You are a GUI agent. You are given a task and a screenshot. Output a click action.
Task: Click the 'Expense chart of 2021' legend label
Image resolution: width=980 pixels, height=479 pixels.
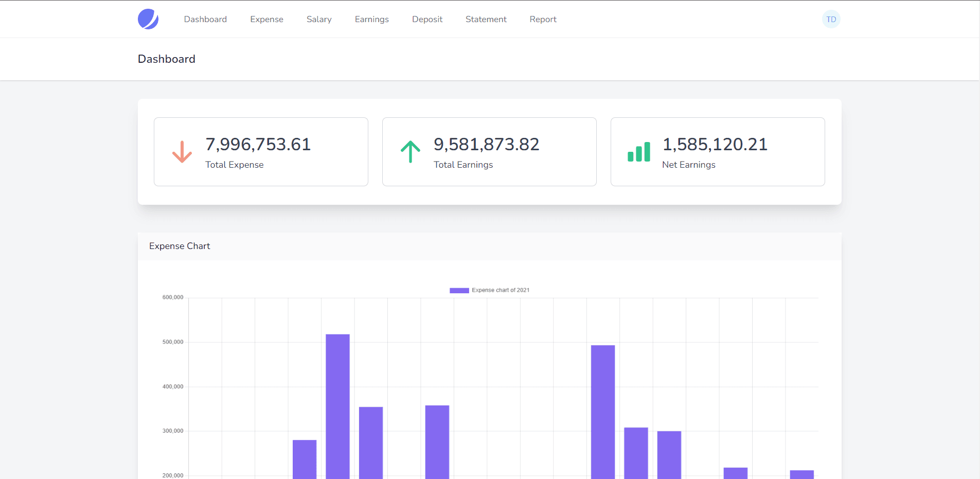pos(501,290)
